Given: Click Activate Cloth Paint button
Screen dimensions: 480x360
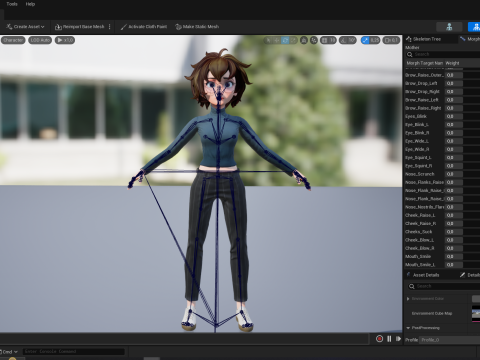Looking at the screenshot, I should point(144,27).
